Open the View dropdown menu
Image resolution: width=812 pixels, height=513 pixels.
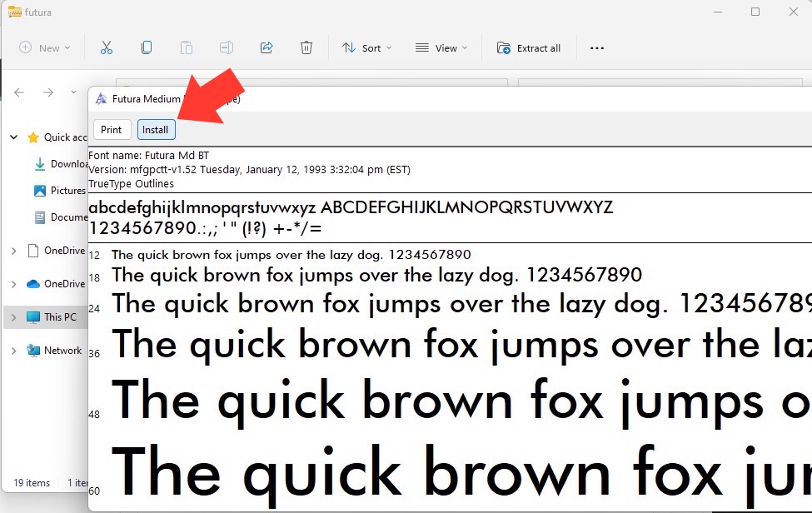(441, 48)
